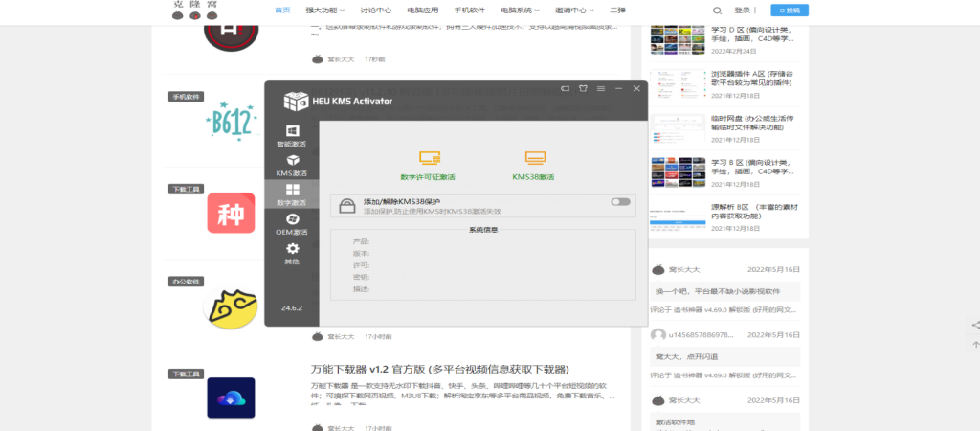Click version number 24.6.2 in activator
980x431 pixels.
pyautogui.click(x=291, y=308)
